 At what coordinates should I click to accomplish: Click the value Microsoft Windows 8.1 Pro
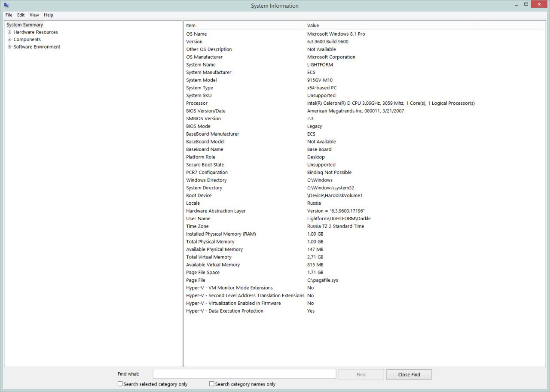[336, 34]
